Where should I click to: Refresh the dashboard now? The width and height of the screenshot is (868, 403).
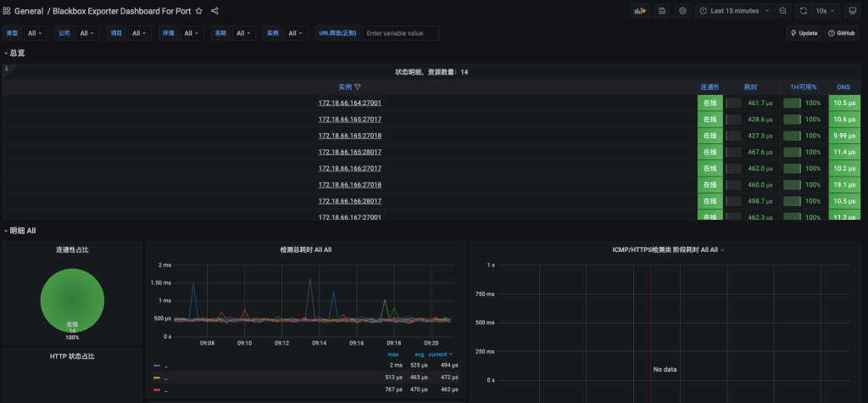[x=804, y=11]
